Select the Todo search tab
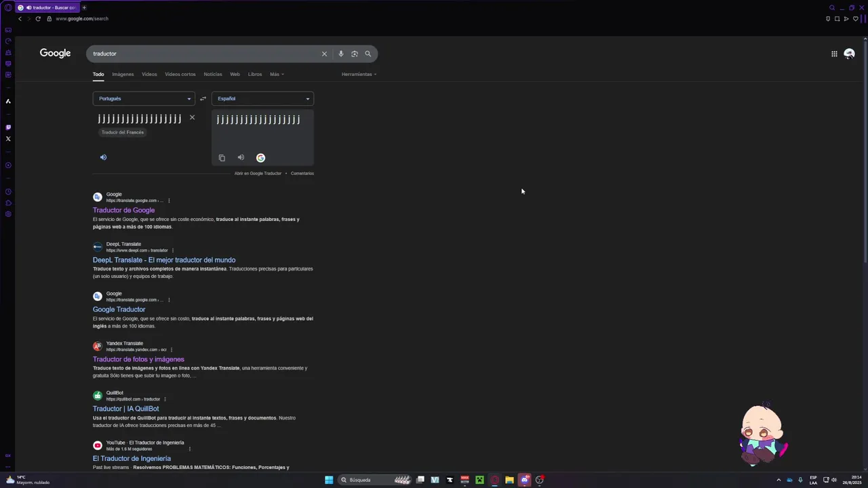The image size is (868, 488). (x=98, y=74)
